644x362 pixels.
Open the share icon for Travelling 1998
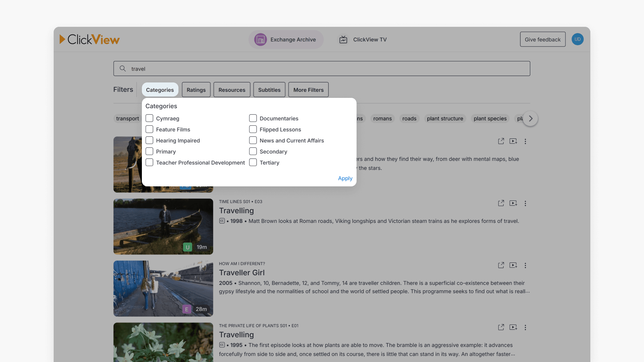[501, 203]
